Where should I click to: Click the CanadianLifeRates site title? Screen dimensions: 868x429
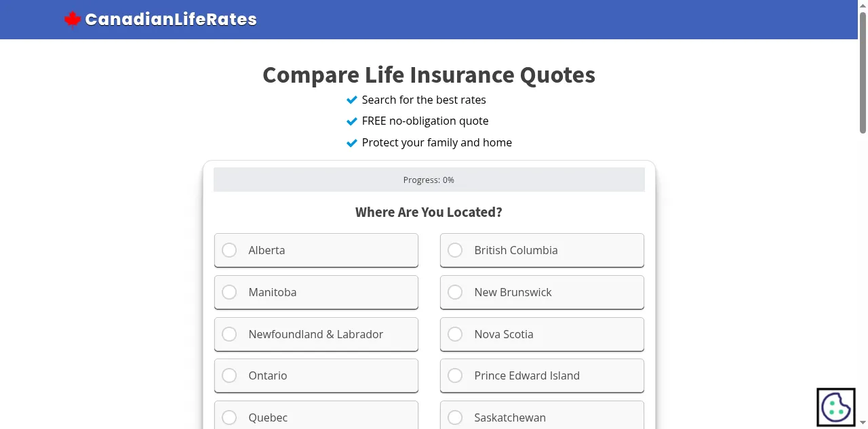click(171, 20)
